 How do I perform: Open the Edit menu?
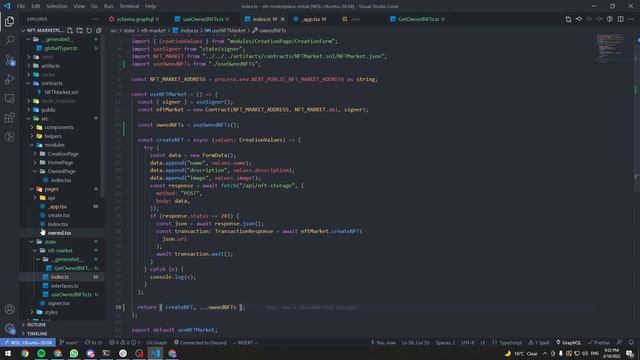pyautogui.click(x=36, y=6)
